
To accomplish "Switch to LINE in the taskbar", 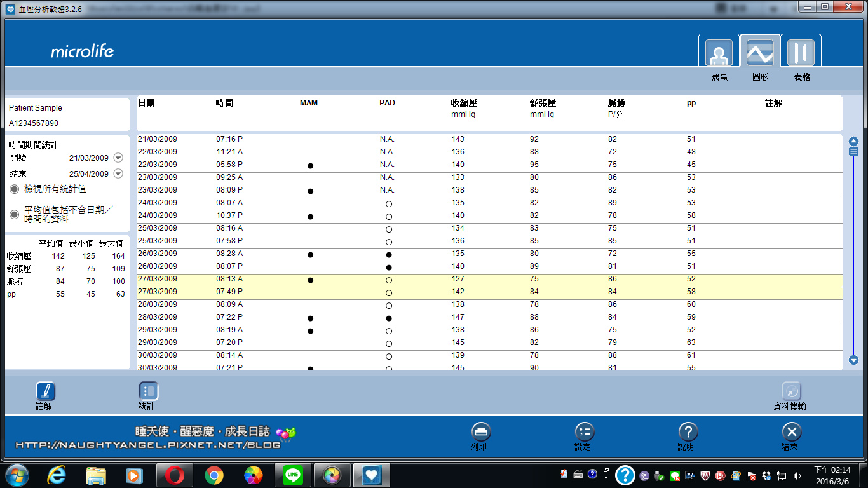I will tap(292, 475).
